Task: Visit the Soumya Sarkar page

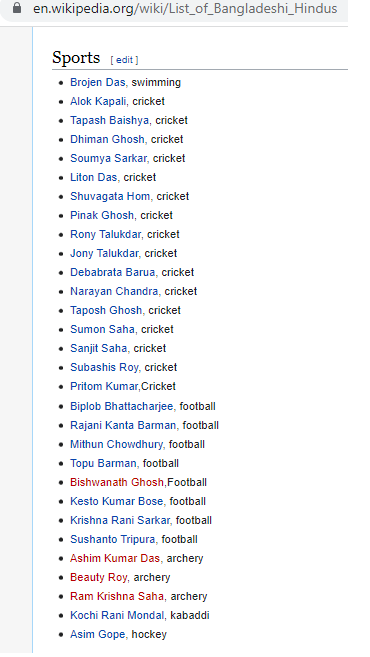Action: pyautogui.click(x=108, y=158)
